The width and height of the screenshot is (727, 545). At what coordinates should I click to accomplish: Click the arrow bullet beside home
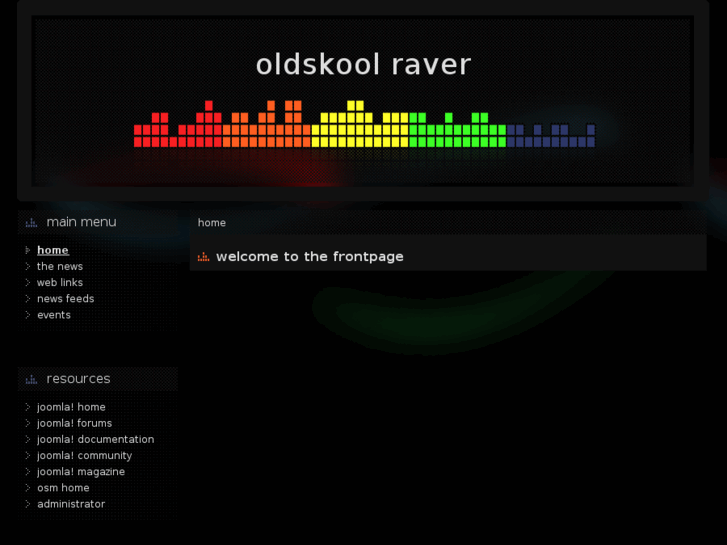click(27, 250)
